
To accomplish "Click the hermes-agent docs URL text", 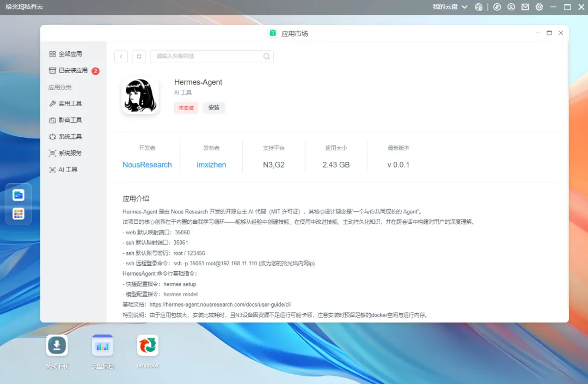I will (x=220, y=304).
